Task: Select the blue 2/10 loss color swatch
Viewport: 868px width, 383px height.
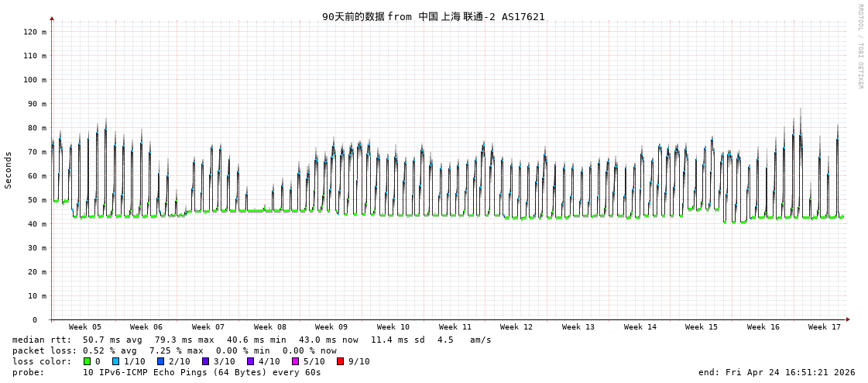Action: click(x=160, y=361)
